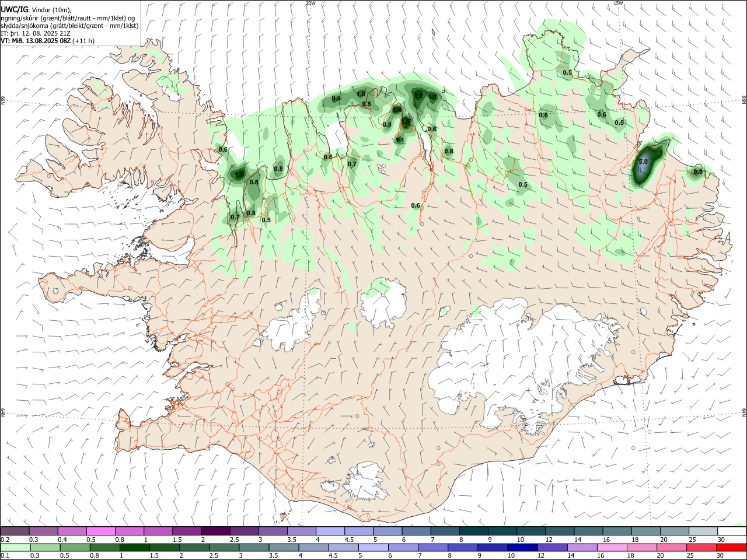Click the "20W" longitude label
747x560 pixels.
(x=310, y=3)
